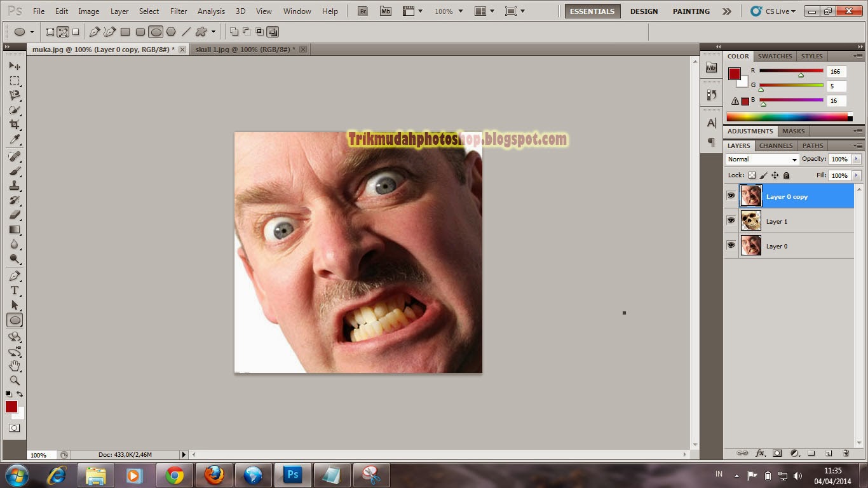Select the Spot Healing Brush tool
Viewport: 868px width, 488px height.
[15, 156]
